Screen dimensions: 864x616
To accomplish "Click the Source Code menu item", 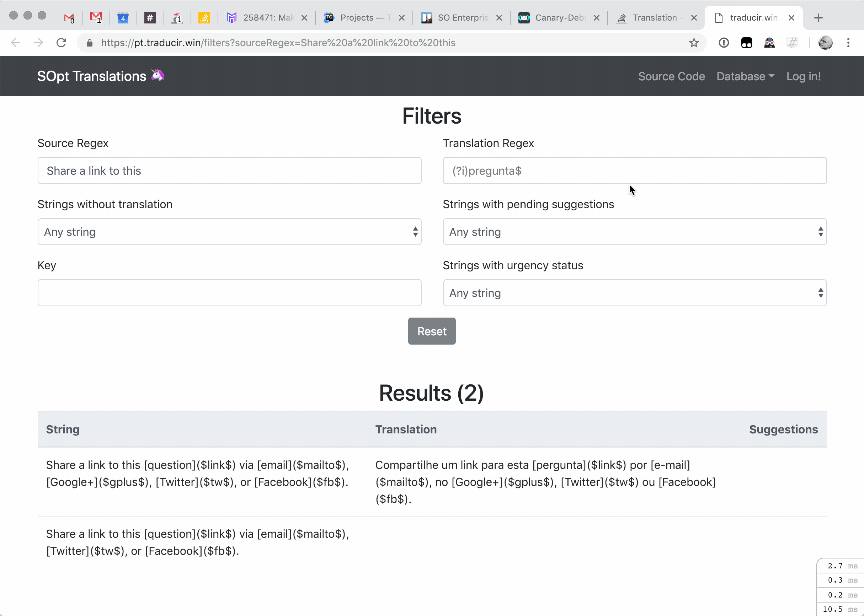I will (x=671, y=76).
